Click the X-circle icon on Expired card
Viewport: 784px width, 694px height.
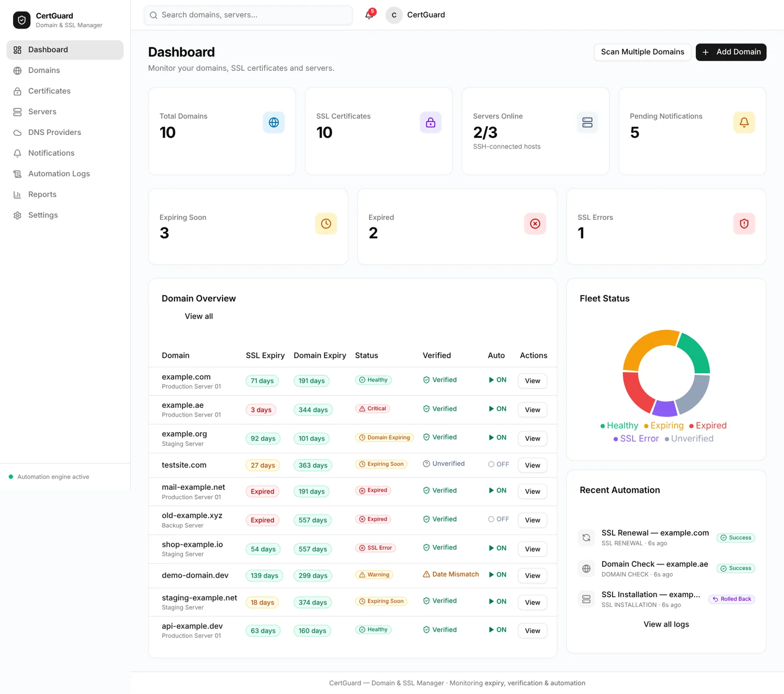coord(535,224)
